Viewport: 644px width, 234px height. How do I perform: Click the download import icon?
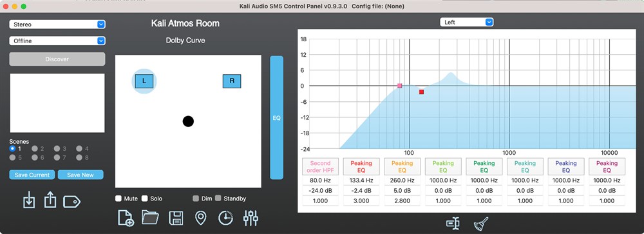point(29,200)
